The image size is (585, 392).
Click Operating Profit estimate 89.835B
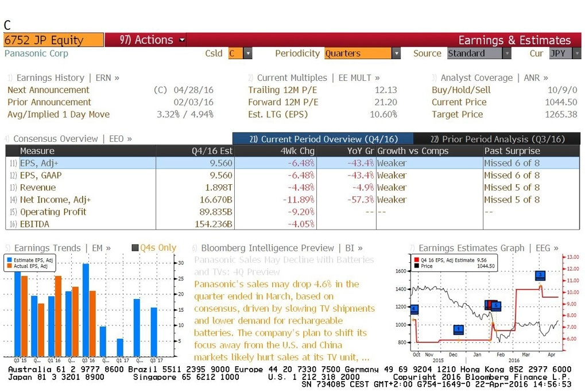(x=216, y=212)
